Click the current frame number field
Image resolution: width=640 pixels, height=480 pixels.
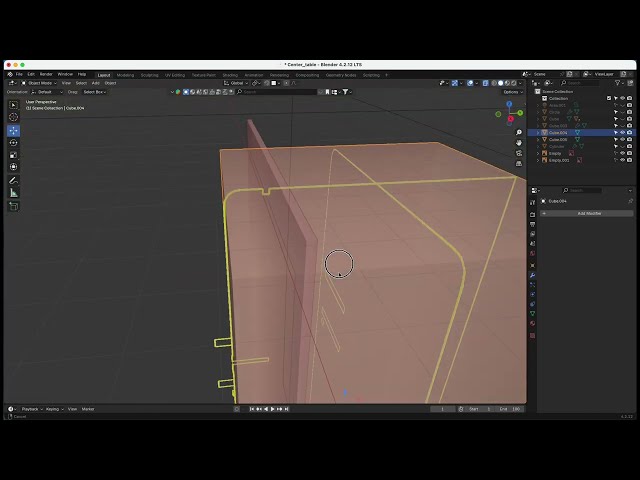442,409
